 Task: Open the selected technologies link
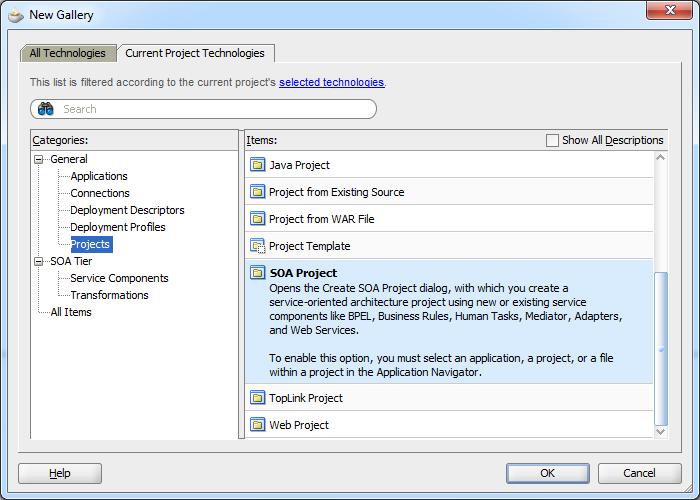(331, 82)
